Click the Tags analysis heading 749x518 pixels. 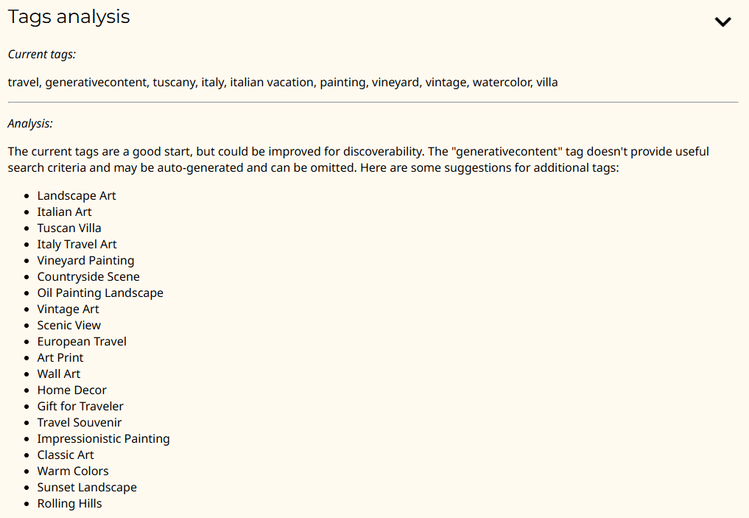click(x=69, y=17)
